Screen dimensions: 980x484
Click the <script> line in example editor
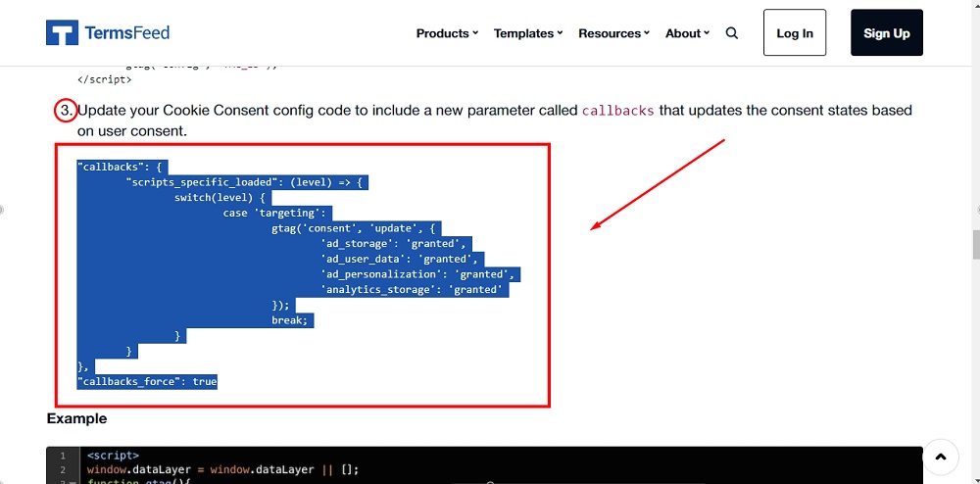click(x=113, y=456)
